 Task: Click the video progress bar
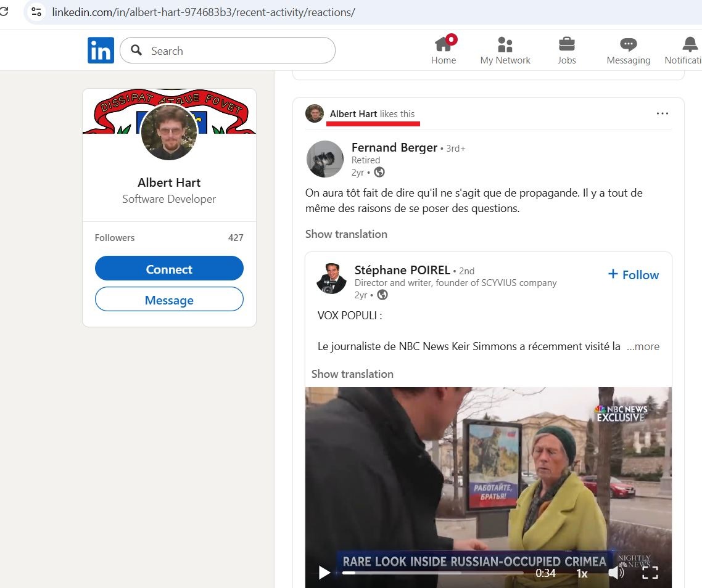point(432,573)
